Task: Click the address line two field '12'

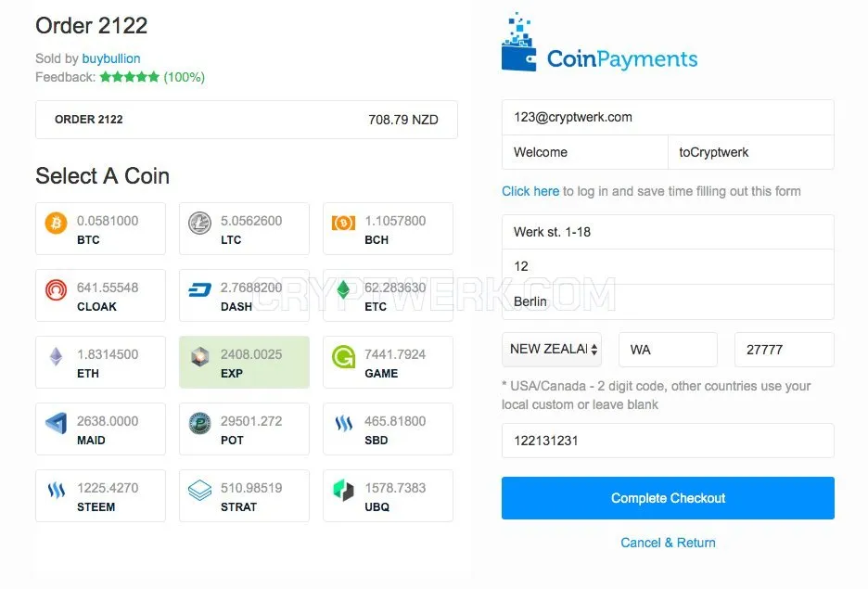Action: pyautogui.click(x=668, y=267)
